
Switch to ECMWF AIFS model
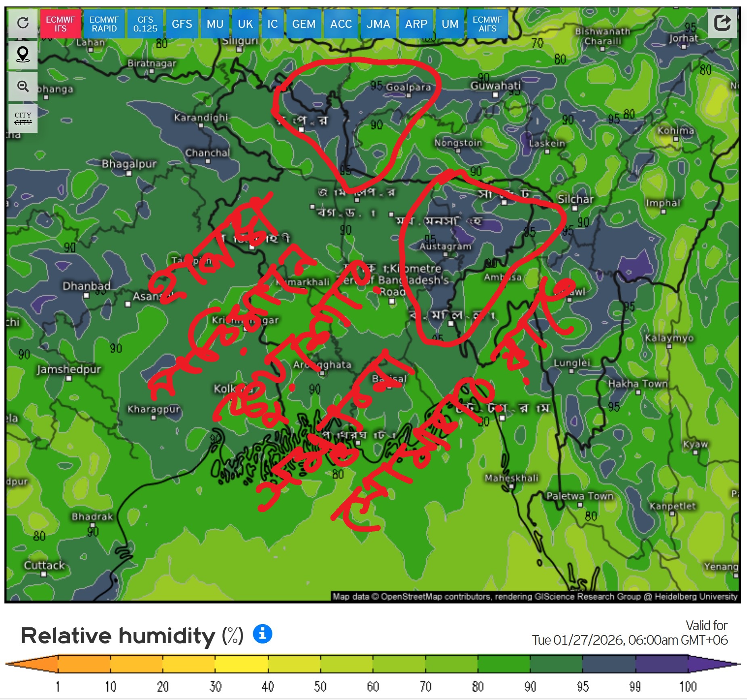[x=488, y=24]
